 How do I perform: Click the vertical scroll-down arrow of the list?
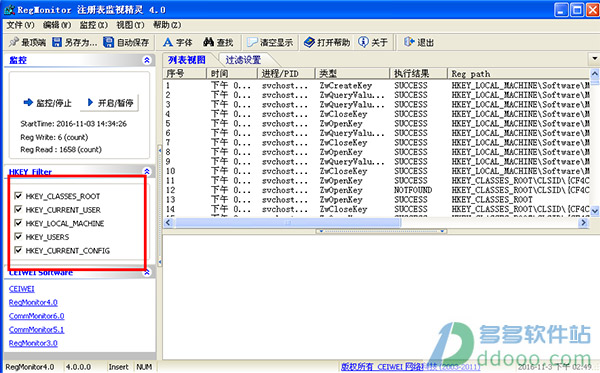click(x=595, y=211)
